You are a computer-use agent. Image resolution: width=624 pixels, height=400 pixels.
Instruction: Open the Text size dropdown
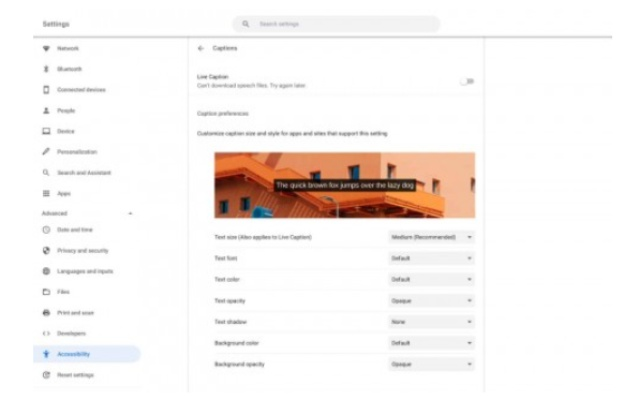click(x=431, y=237)
